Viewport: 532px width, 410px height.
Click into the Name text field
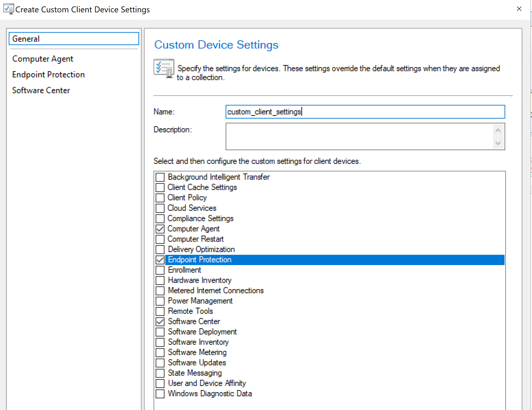(365, 112)
